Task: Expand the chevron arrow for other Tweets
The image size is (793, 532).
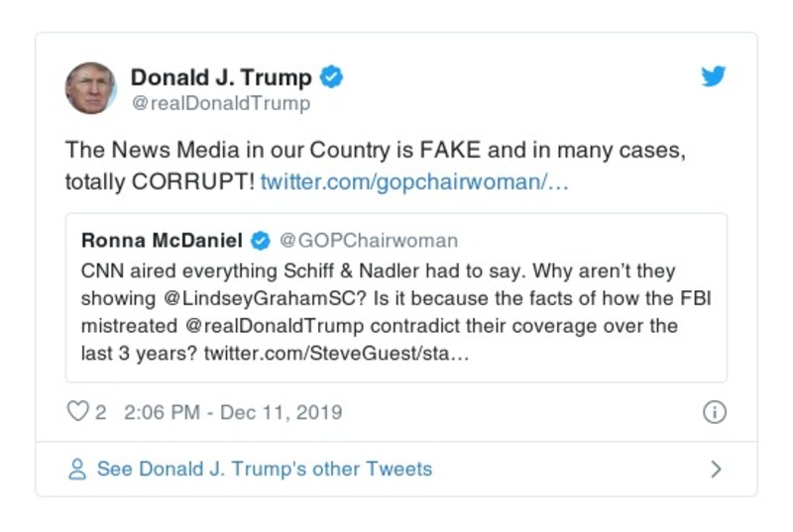Action: point(716,470)
